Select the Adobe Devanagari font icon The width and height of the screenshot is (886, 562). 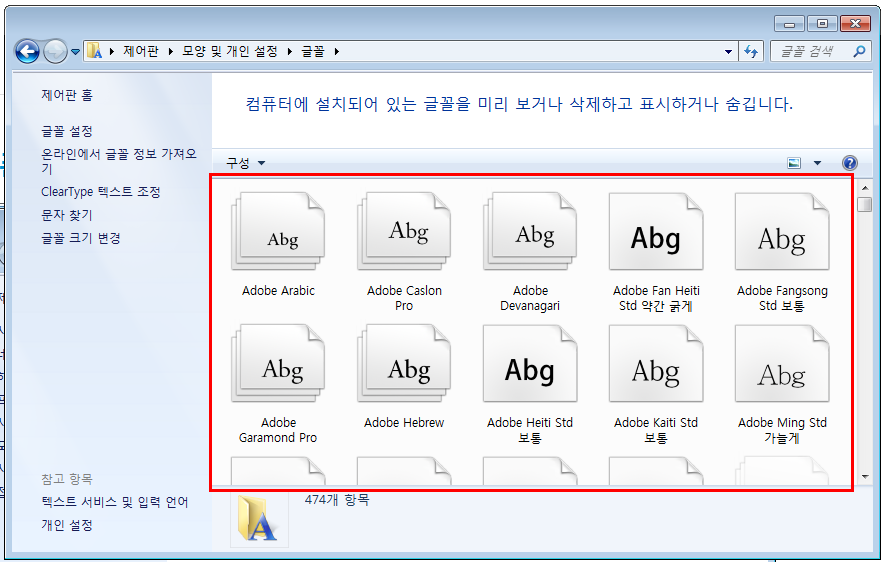tap(530, 232)
